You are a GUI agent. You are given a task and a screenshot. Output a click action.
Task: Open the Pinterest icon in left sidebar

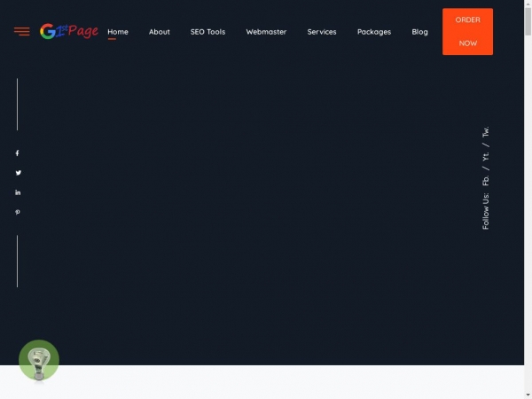pos(17,212)
